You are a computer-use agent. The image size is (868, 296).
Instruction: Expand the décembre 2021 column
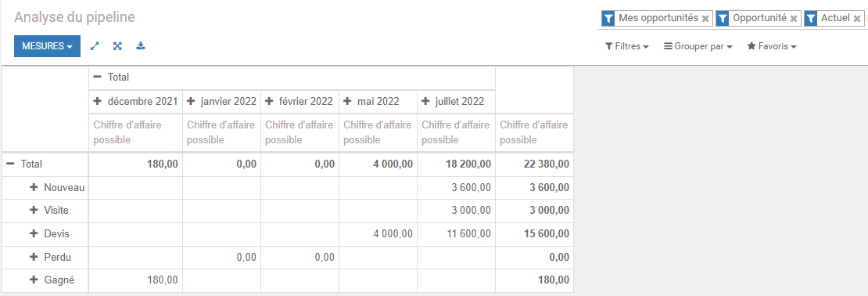135,102
